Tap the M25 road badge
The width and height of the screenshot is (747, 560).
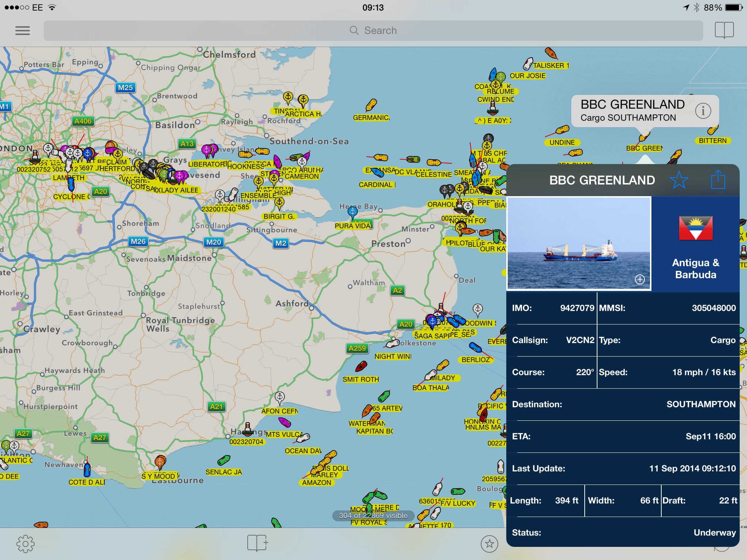click(125, 88)
